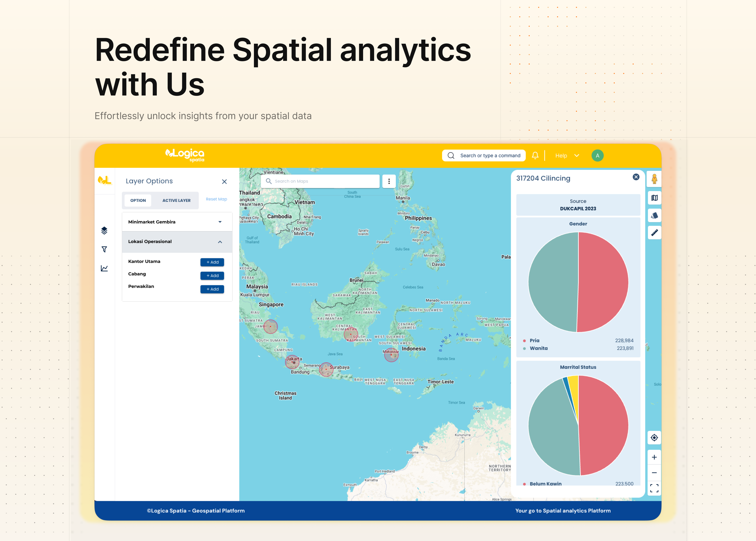Image resolution: width=756 pixels, height=541 pixels.
Task: Close the 317204 Cilincing panel
Action: point(636,177)
